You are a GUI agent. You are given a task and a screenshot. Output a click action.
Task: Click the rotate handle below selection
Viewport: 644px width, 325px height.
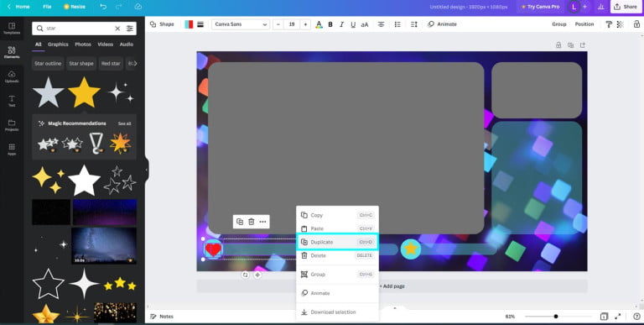[x=245, y=275]
